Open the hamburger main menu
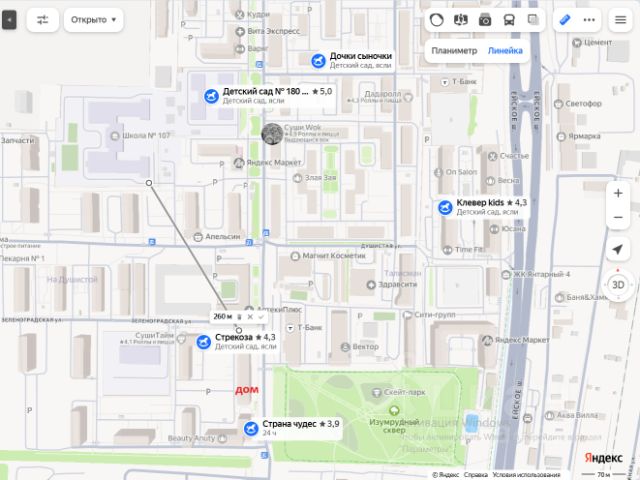This screenshot has width=640, height=480. (620, 20)
